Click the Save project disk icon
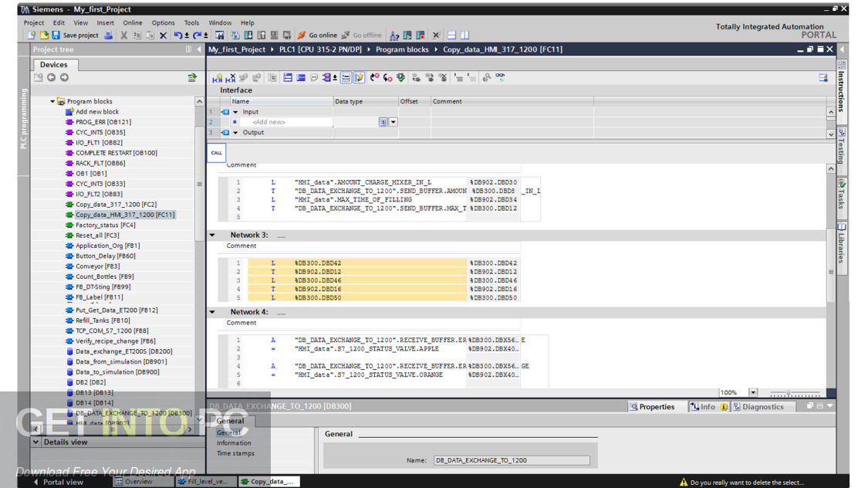Image resolution: width=868 pixels, height=488 pixels. pos(56,35)
